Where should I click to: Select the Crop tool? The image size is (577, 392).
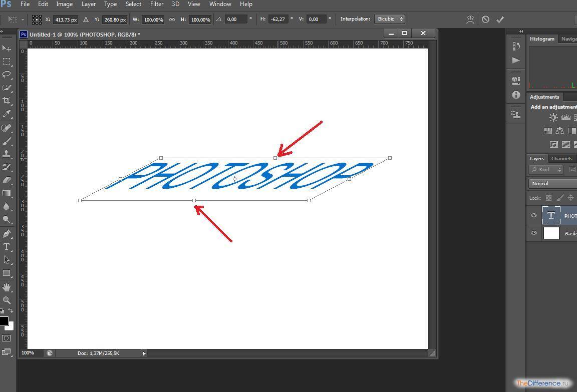7,101
